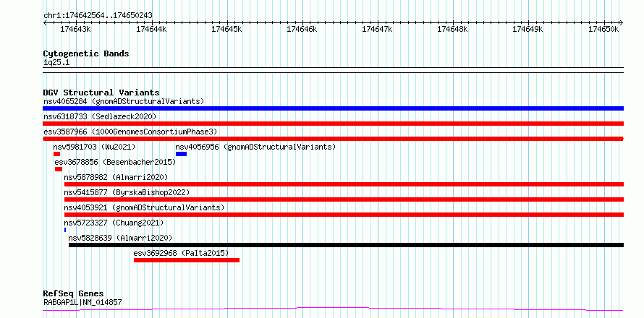Open the nsv5981703 (Wu2021) label
The image size is (644, 318).
94,147
